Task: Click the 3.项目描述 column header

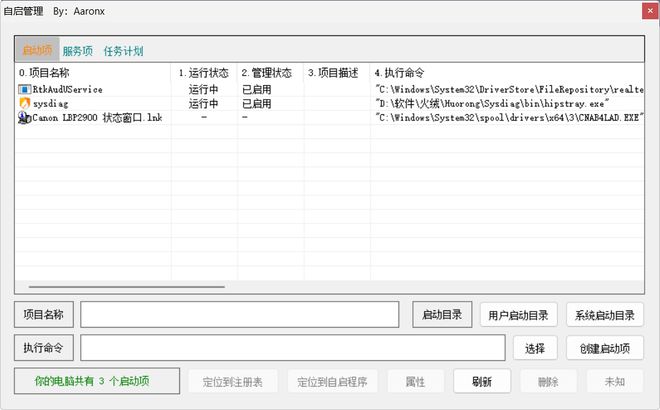Action: pyautogui.click(x=333, y=73)
